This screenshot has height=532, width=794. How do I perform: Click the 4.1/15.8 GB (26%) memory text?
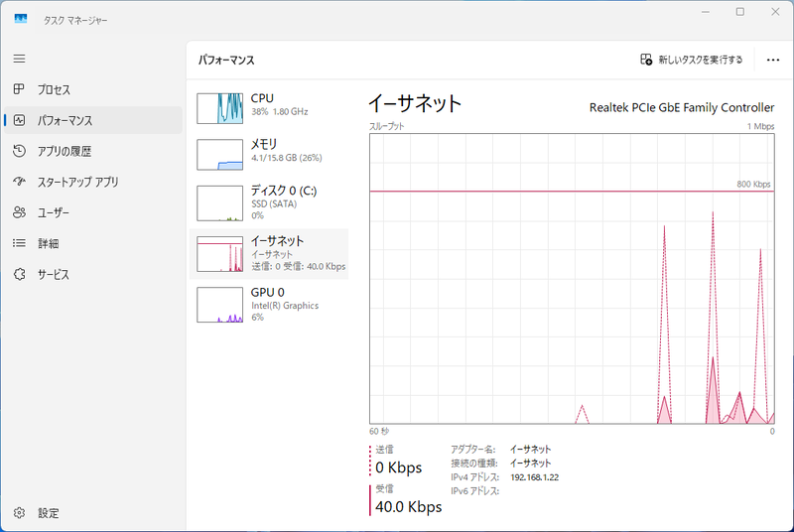click(287, 158)
